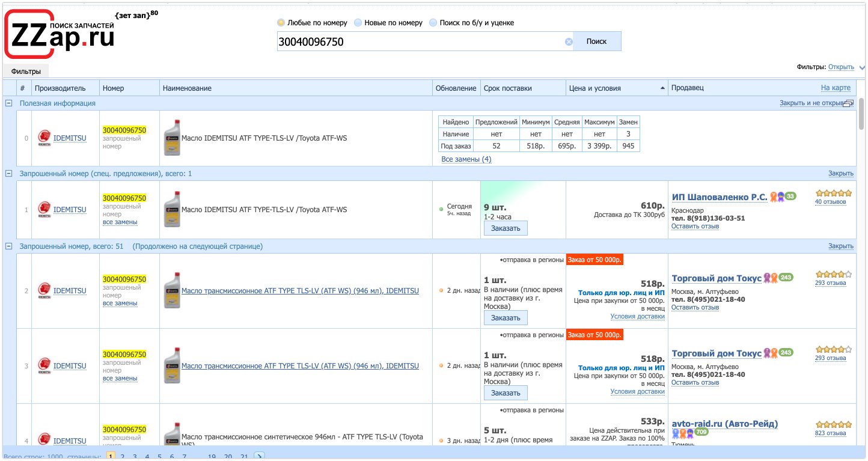The width and height of the screenshot is (868, 461).
Task: Sort by Цена и условия column
Action: [617, 88]
